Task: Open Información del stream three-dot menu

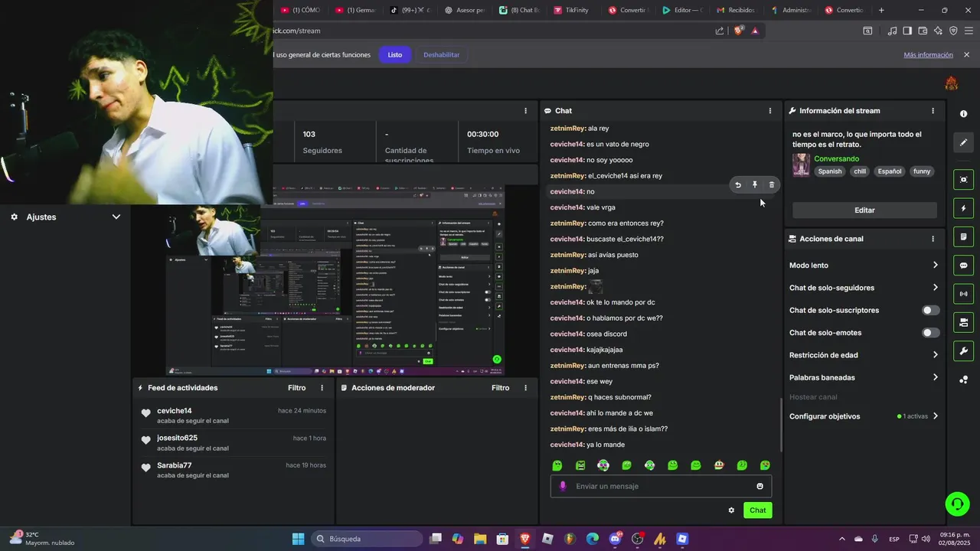Action: click(933, 111)
